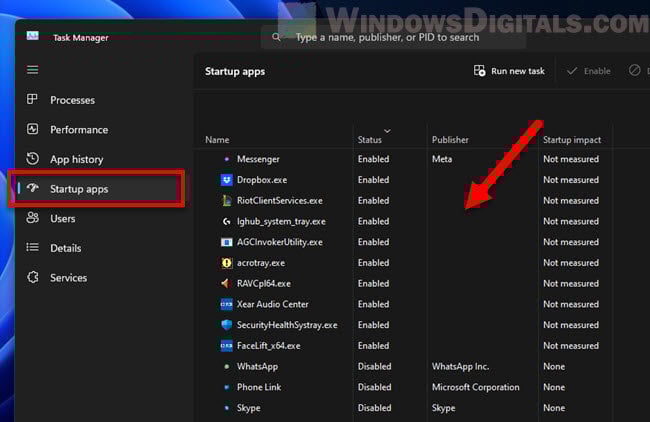Click the Microsoft Corporation publisher cell
Viewport: 650px width, 422px height.
pyautogui.click(x=475, y=387)
